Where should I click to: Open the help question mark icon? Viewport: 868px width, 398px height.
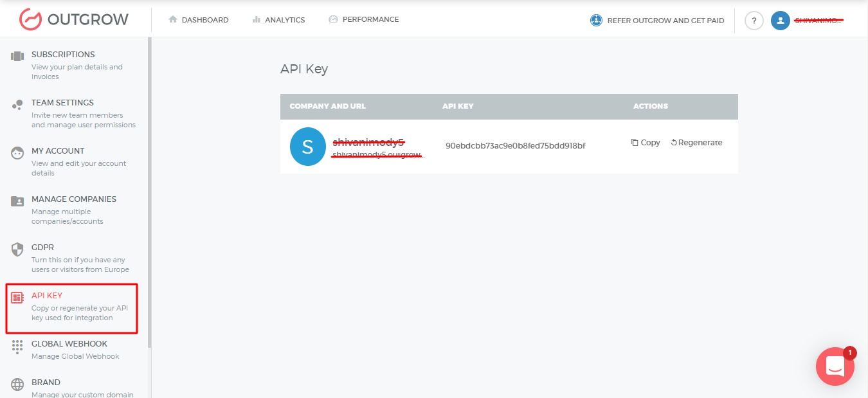[754, 21]
